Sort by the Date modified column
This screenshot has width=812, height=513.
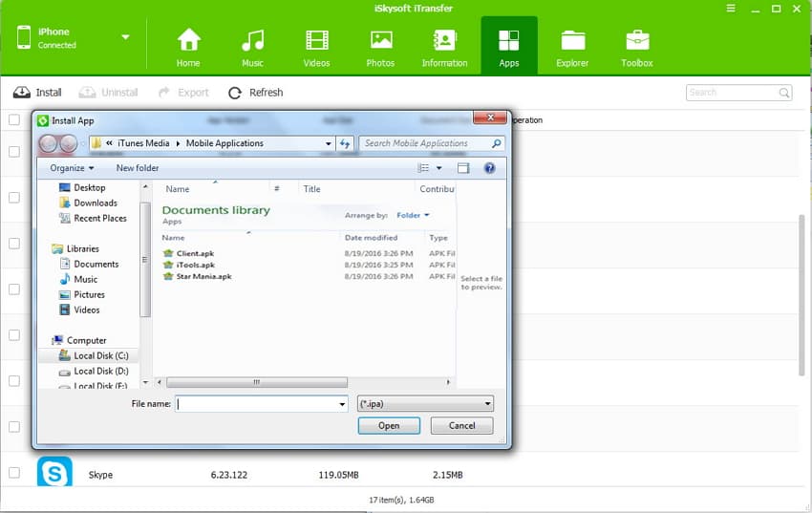pyautogui.click(x=371, y=238)
